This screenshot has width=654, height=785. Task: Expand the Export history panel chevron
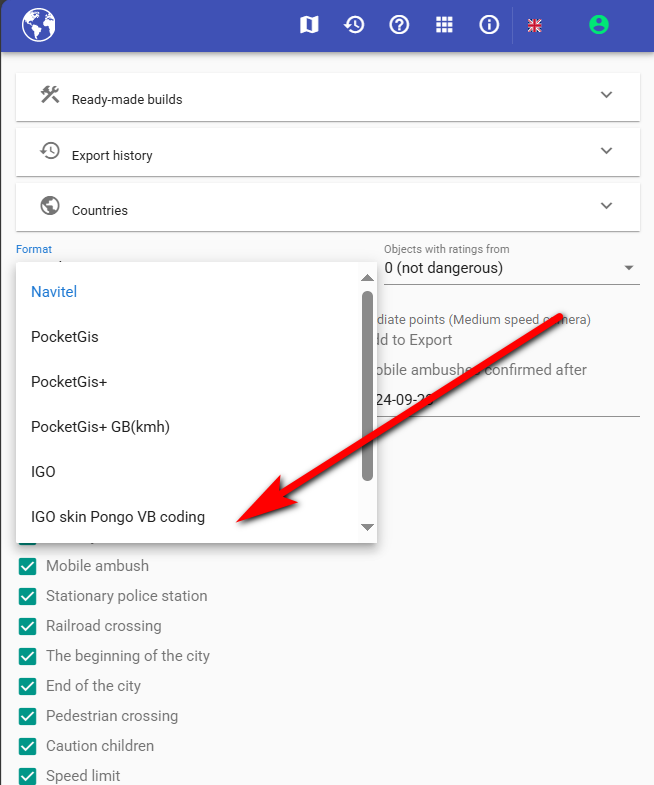click(606, 151)
